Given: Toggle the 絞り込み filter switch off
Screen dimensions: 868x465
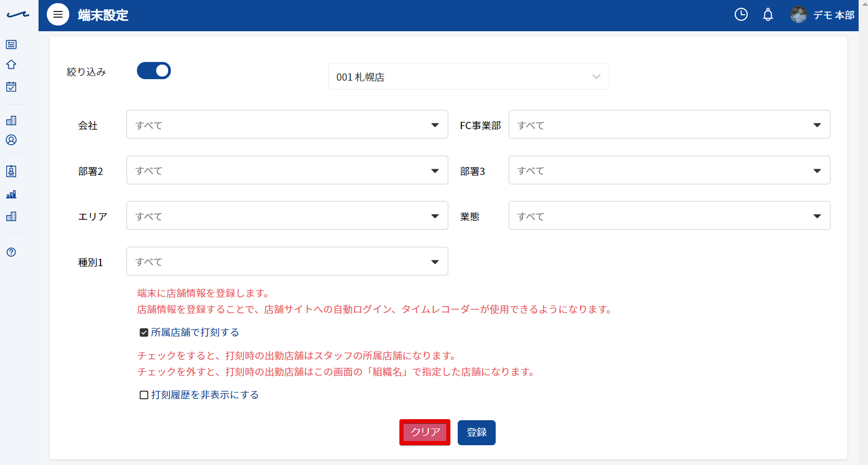Looking at the screenshot, I should coord(154,71).
